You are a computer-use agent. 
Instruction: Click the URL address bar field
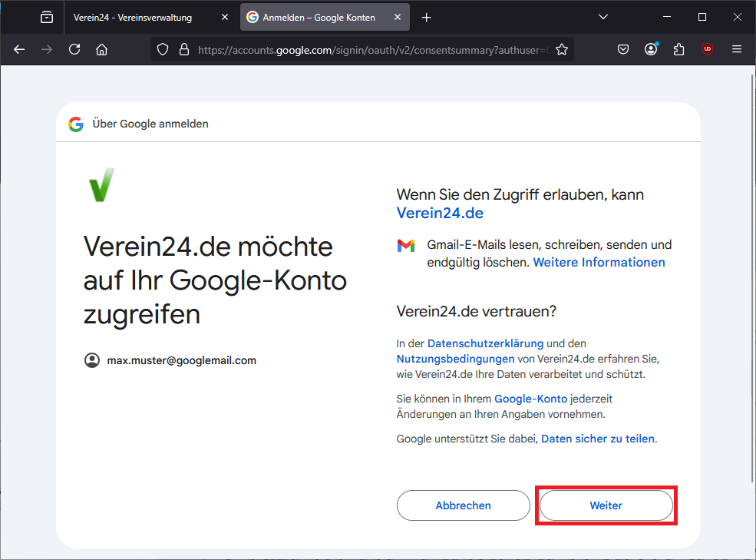[x=373, y=49]
